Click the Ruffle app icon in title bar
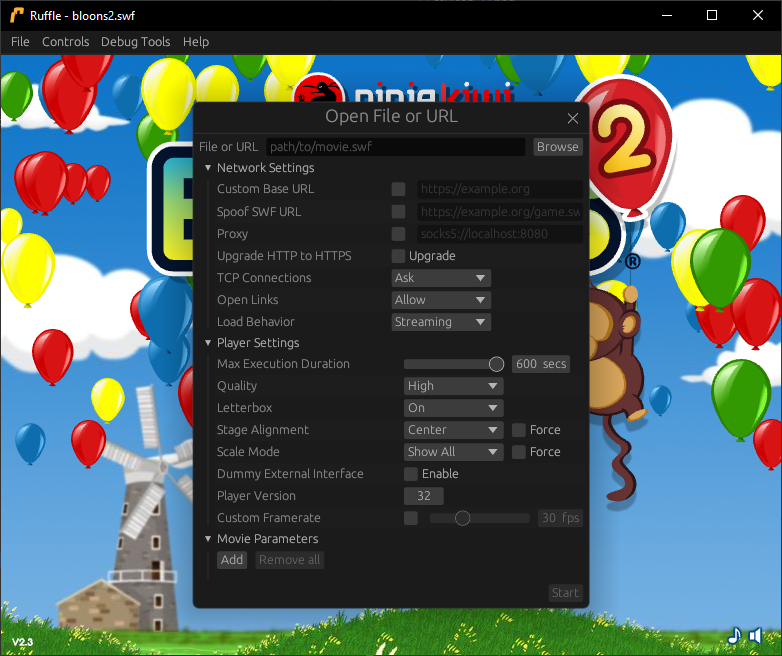This screenshot has height=656, width=782. pos(17,16)
